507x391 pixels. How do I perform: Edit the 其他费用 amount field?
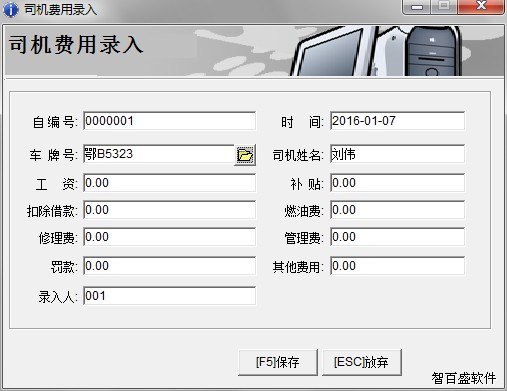[x=397, y=266]
